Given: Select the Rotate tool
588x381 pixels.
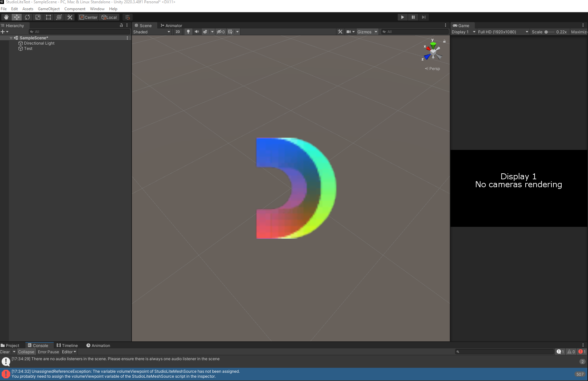Looking at the screenshot, I should coord(27,17).
